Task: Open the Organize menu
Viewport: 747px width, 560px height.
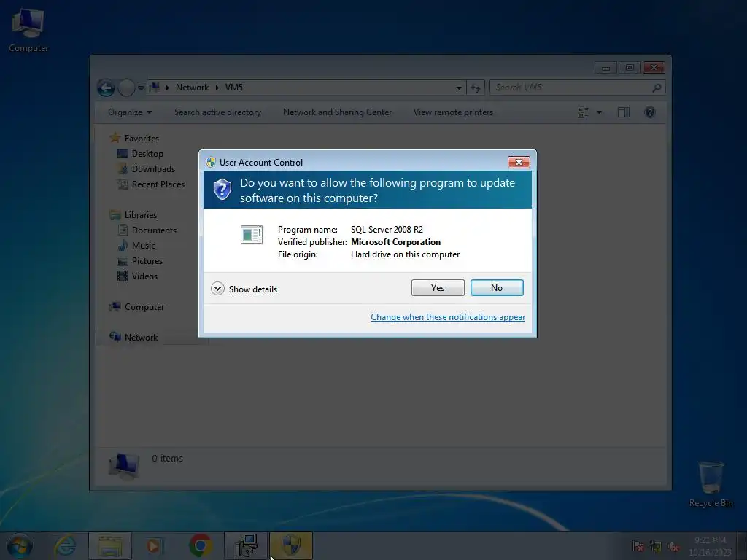Action: click(x=130, y=112)
